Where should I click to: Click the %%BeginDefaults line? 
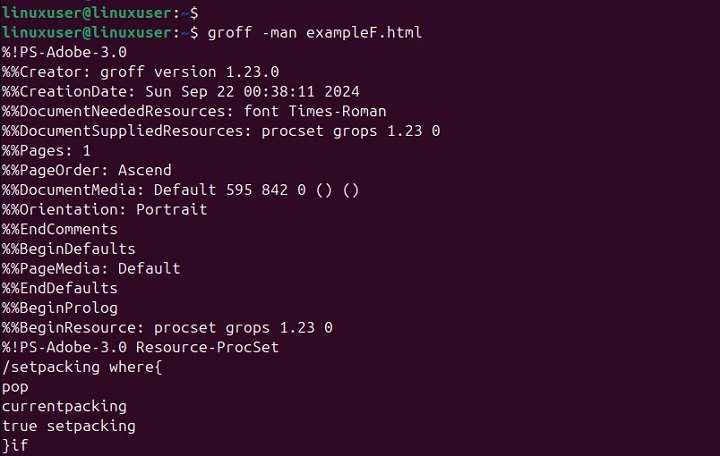click(68, 249)
